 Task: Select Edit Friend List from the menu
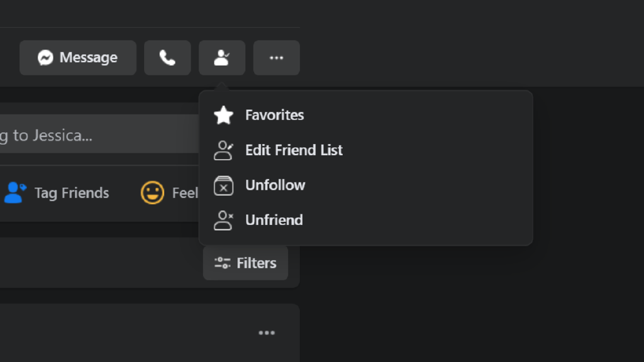(293, 150)
